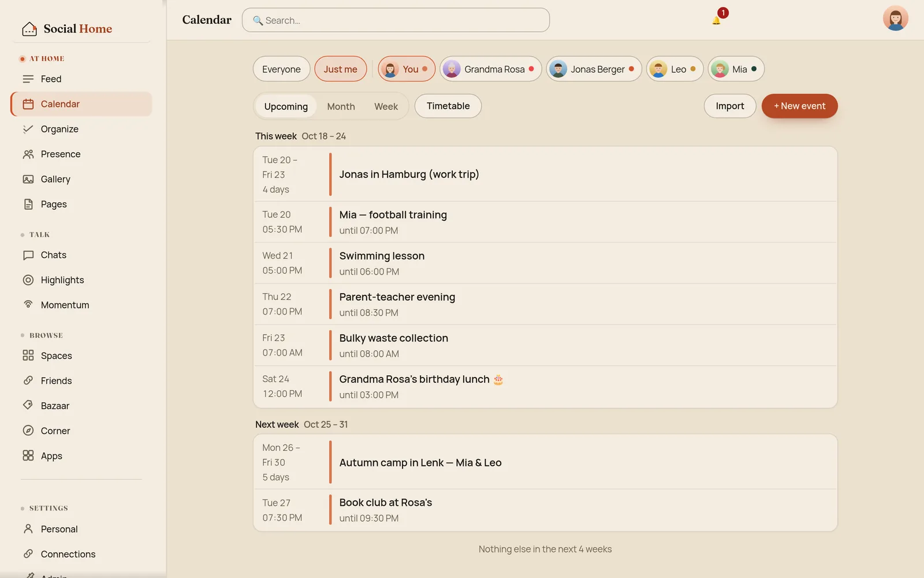Open Jonas in Hamburg work trip event
This screenshot has width=924, height=578.
545,175
